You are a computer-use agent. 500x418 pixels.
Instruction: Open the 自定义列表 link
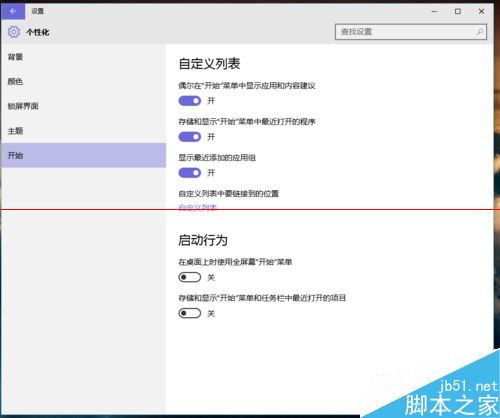pos(198,208)
